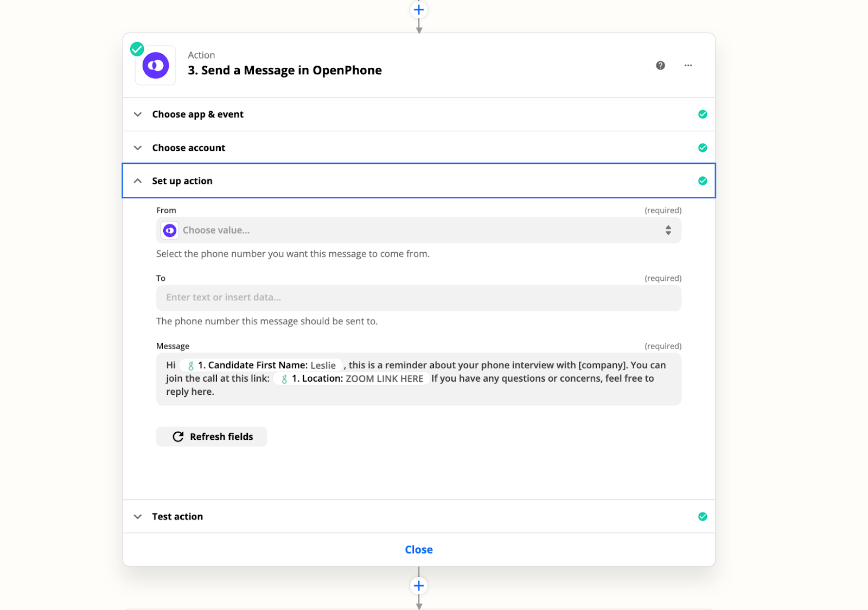Open the three-dot step options menu
The image size is (868, 610).
coord(688,66)
